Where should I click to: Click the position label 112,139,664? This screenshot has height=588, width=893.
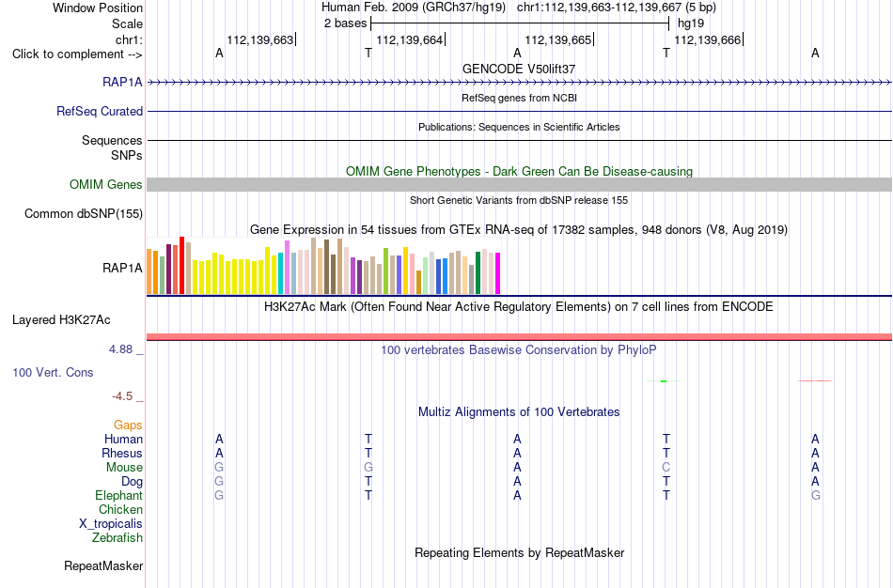pos(410,39)
